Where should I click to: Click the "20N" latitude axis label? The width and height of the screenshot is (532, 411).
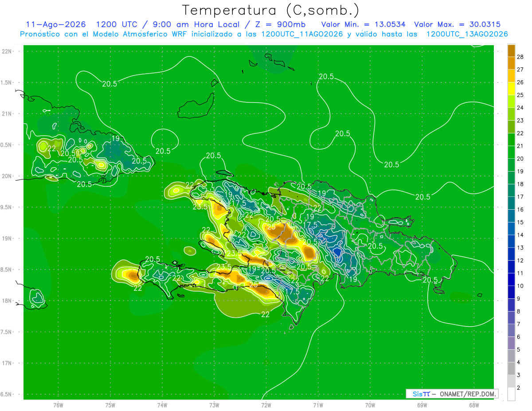point(7,176)
